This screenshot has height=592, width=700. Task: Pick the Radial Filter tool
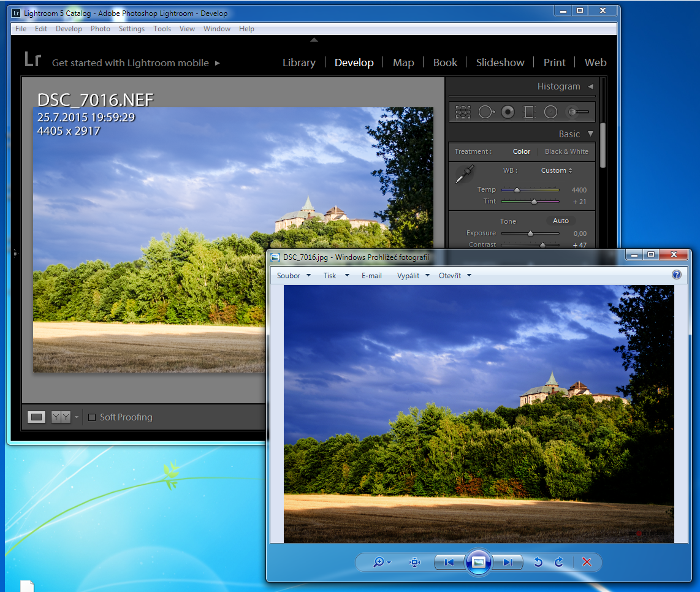coord(550,112)
